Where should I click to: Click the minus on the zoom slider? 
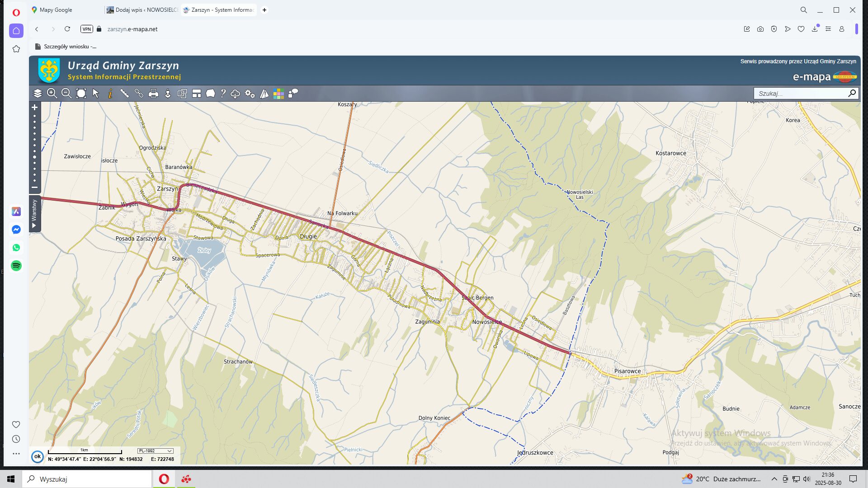tap(34, 187)
